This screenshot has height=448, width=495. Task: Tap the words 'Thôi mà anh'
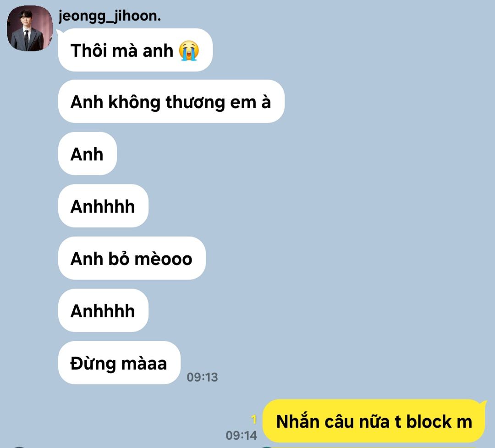(122, 50)
